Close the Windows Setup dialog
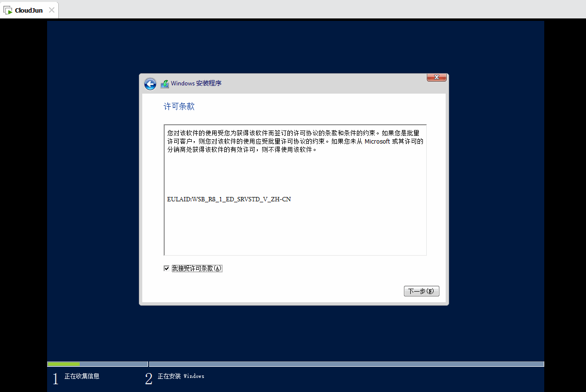586x392 pixels. 436,78
